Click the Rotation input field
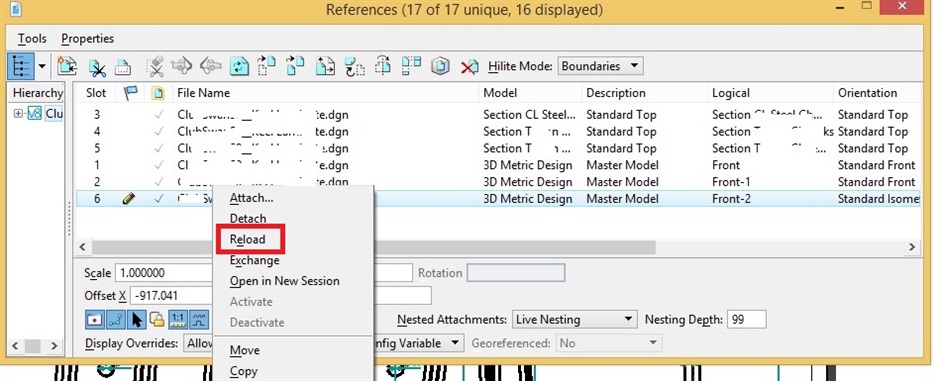The image size is (939, 381). pos(516,273)
